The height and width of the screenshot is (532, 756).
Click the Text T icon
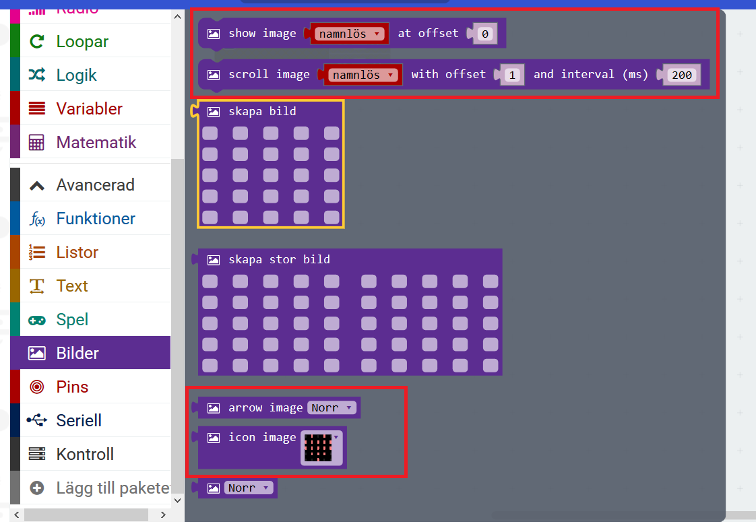coord(36,286)
